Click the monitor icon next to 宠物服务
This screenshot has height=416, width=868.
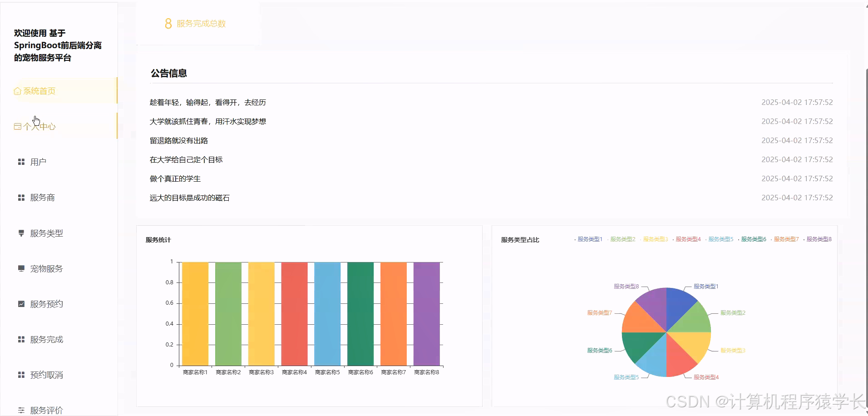[21, 268]
